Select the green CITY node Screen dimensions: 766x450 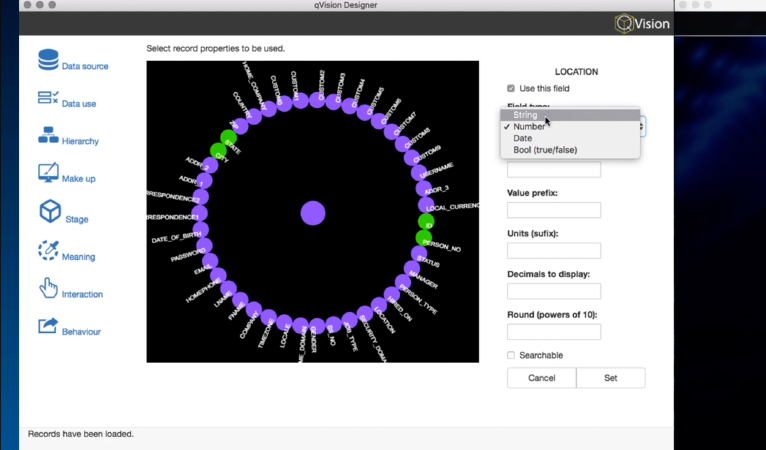(x=218, y=151)
